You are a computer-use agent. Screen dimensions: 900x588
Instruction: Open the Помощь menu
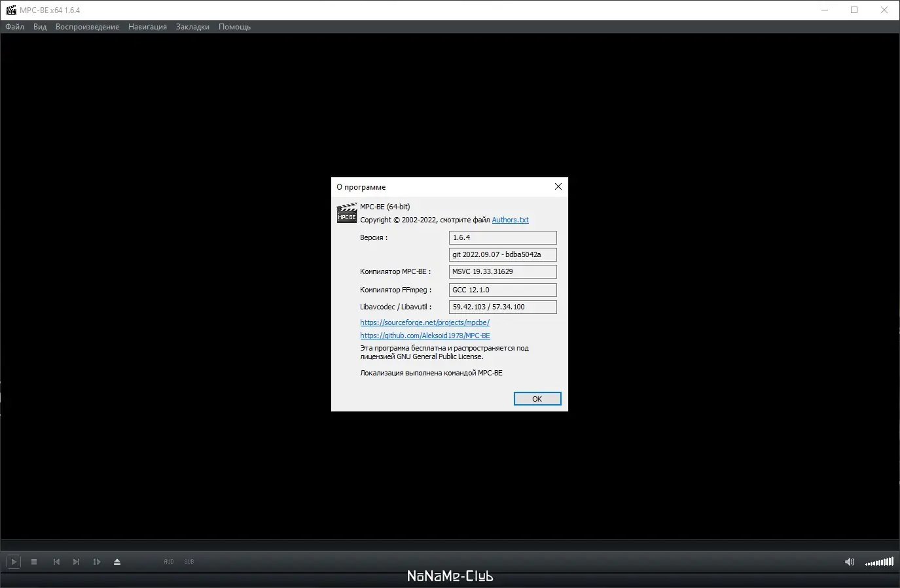[234, 26]
